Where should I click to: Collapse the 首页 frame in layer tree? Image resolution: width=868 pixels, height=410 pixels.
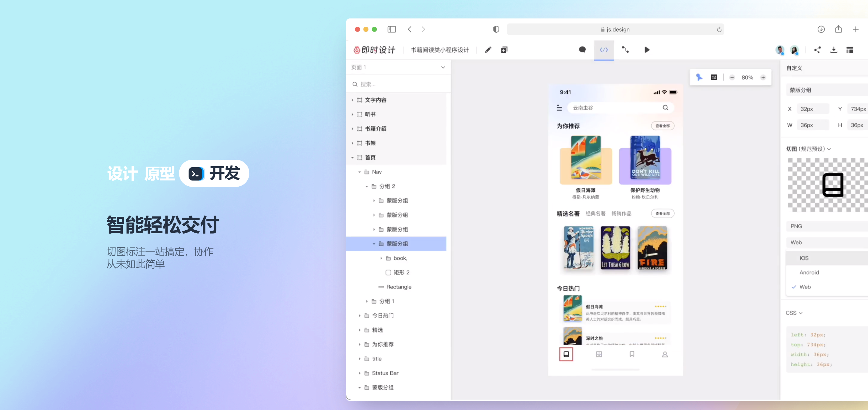pos(352,157)
